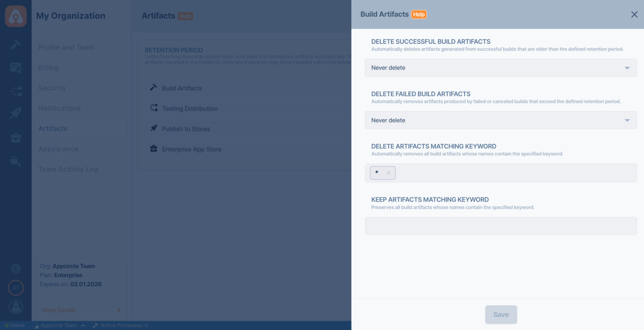The image size is (644, 330).
Task: Click the Appcircle logo icon
Action: 16,16
